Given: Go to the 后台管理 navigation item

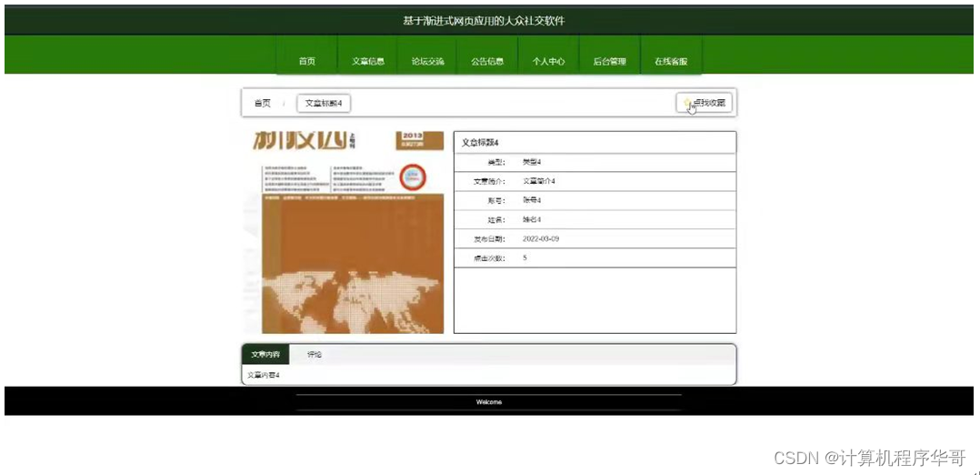Looking at the screenshot, I should 609,61.
